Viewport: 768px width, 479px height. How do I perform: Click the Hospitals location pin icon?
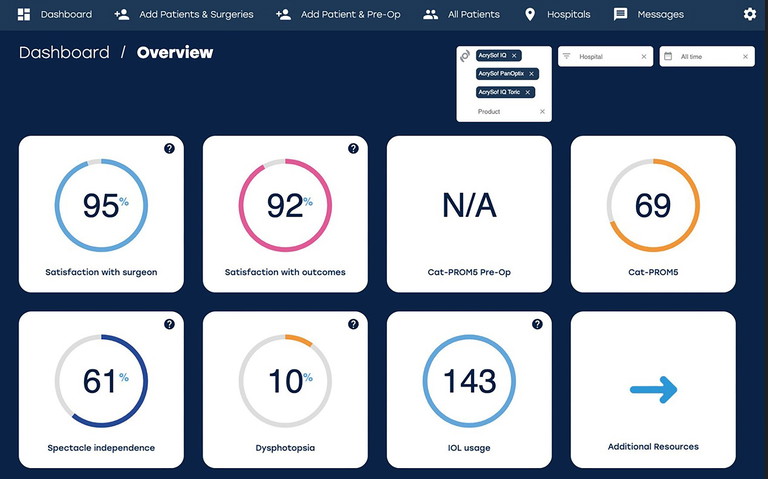pyautogui.click(x=530, y=14)
